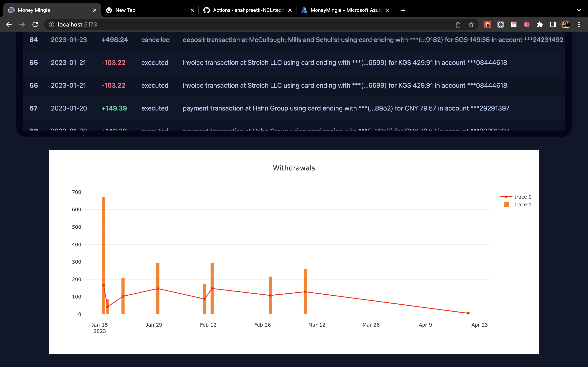The height and width of the screenshot is (367, 588).
Task: Toggle the browser side panel icon
Action: tap(552, 24)
